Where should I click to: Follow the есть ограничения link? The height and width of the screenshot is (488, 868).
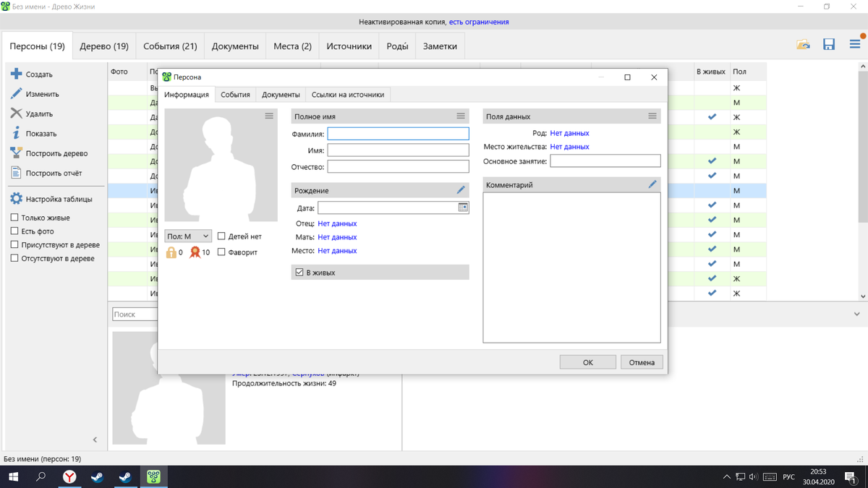pyautogui.click(x=479, y=22)
